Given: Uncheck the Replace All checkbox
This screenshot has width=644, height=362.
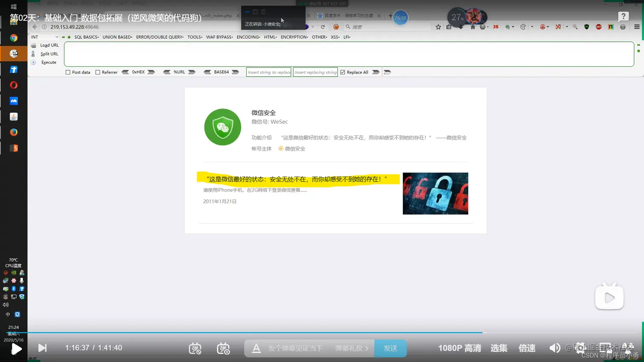Looking at the screenshot, I should [342, 72].
